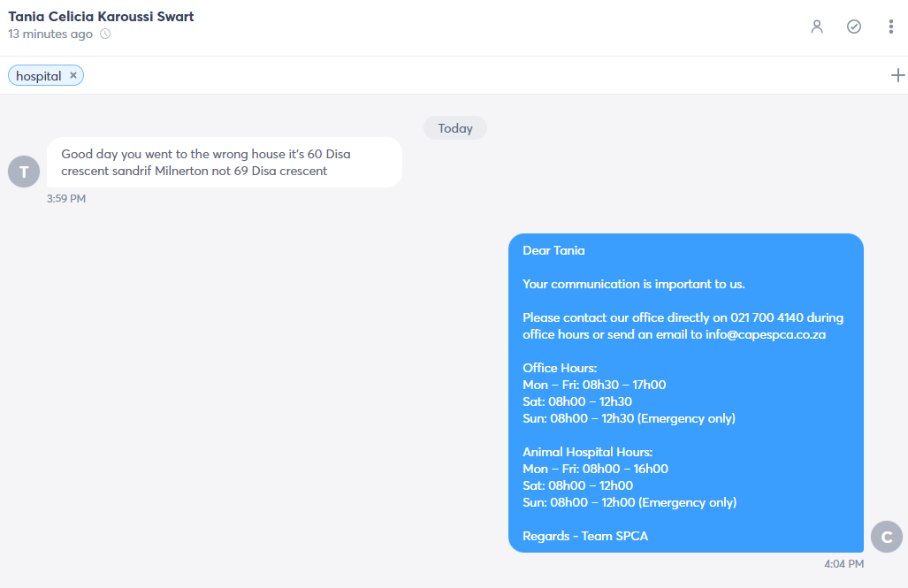Open sender avatar labeled T
The width and height of the screenshot is (908, 588).
tap(24, 172)
